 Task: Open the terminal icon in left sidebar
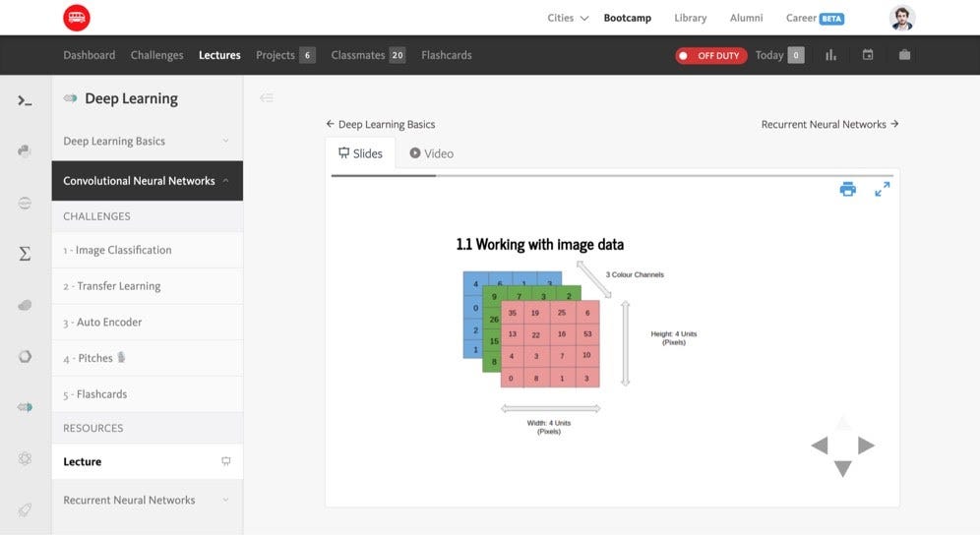pos(26,100)
